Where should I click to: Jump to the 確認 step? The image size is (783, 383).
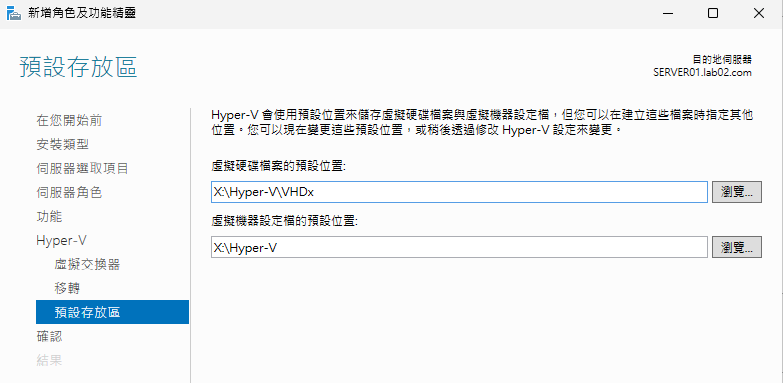click(49, 336)
